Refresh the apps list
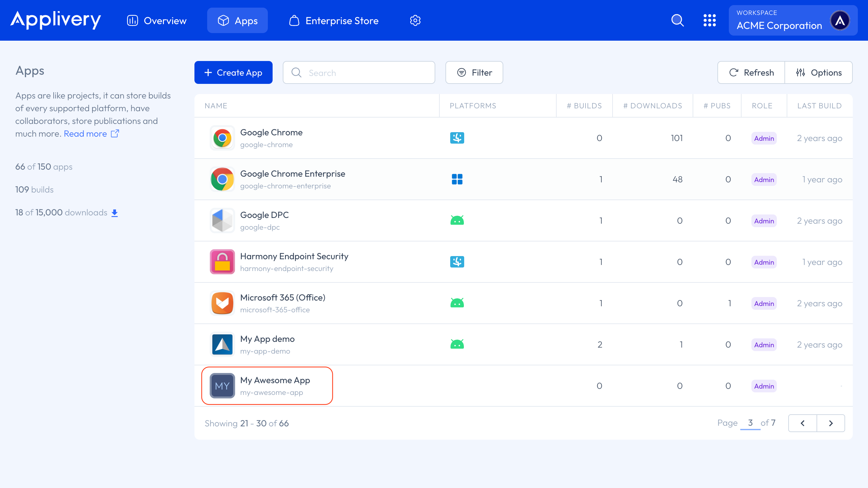This screenshot has width=868, height=488. 751,72
